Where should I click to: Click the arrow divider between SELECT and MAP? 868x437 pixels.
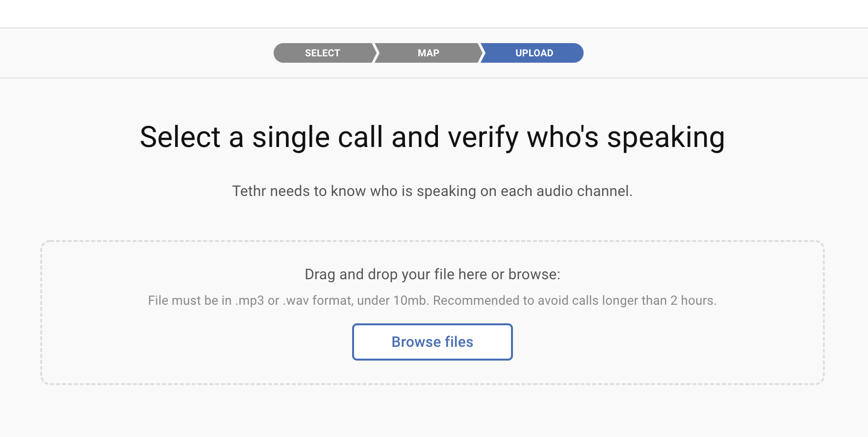(376, 53)
